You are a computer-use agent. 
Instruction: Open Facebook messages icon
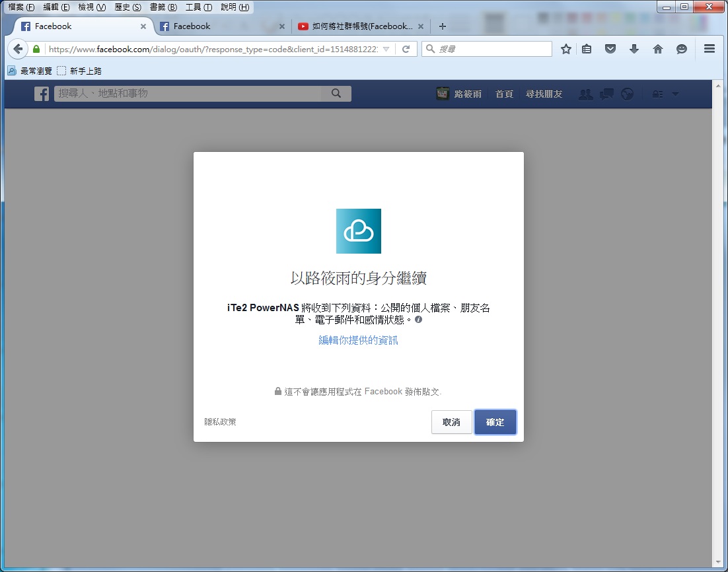[606, 94]
